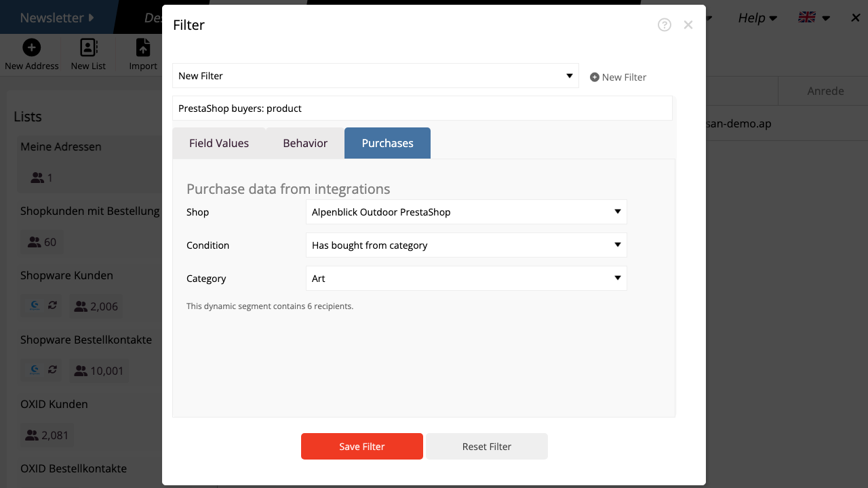Click sync icon under Shopware Kunden
This screenshot has width=868, height=488.
52,306
